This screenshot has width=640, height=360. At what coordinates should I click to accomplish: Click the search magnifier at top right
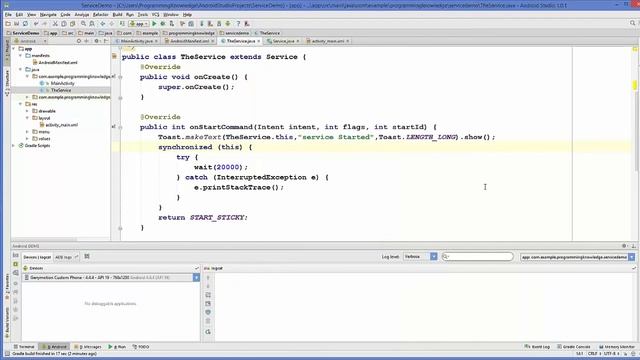click(x=633, y=24)
